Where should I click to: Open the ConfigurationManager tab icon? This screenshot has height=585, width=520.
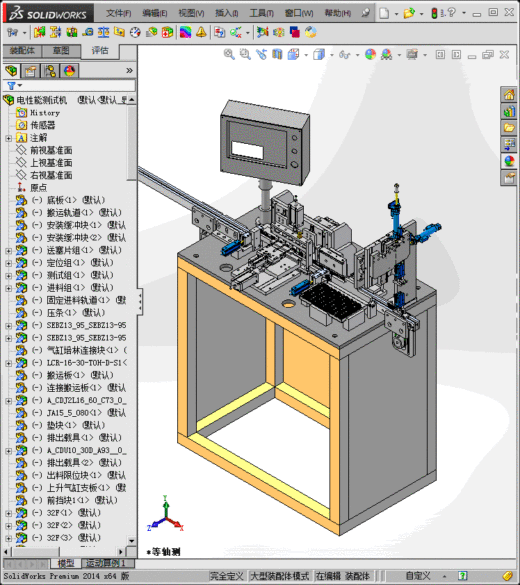click(x=50, y=71)
